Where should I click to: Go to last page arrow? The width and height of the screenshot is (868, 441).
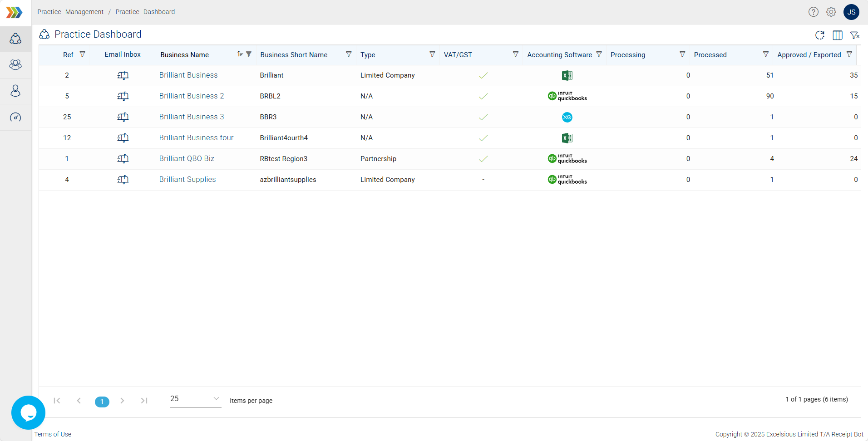(x=144, y=401)
